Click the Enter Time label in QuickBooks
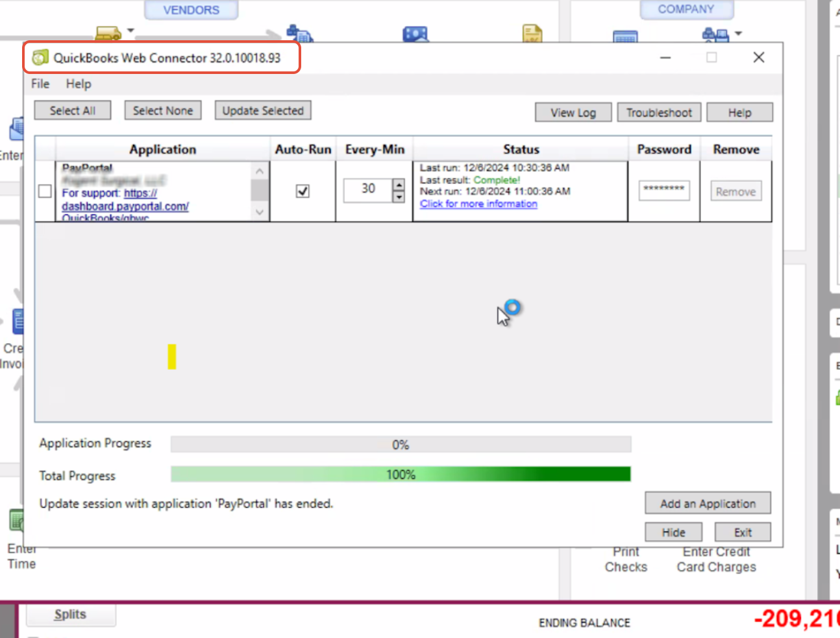This screenshot has width=840, height=638. pos(21,557)
